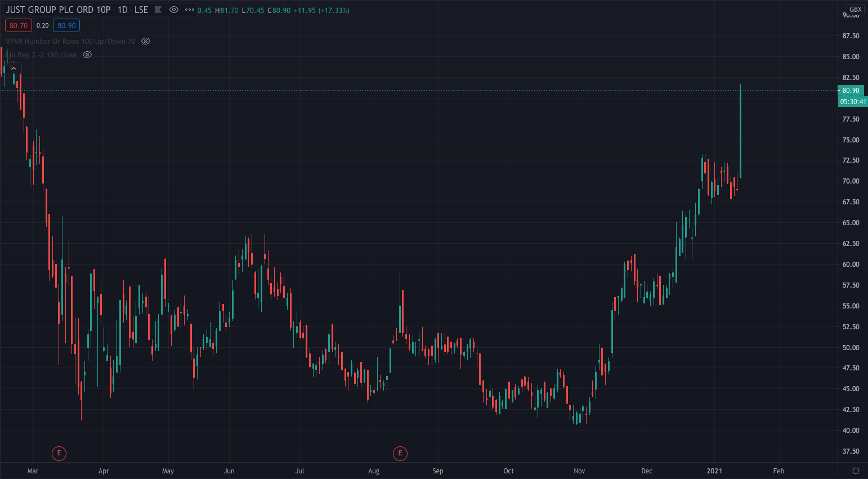This screenshot has height=479, width=868.
Task: Click the earnings E marker near March
Action: pyautogui.click(x=59, y=453)
